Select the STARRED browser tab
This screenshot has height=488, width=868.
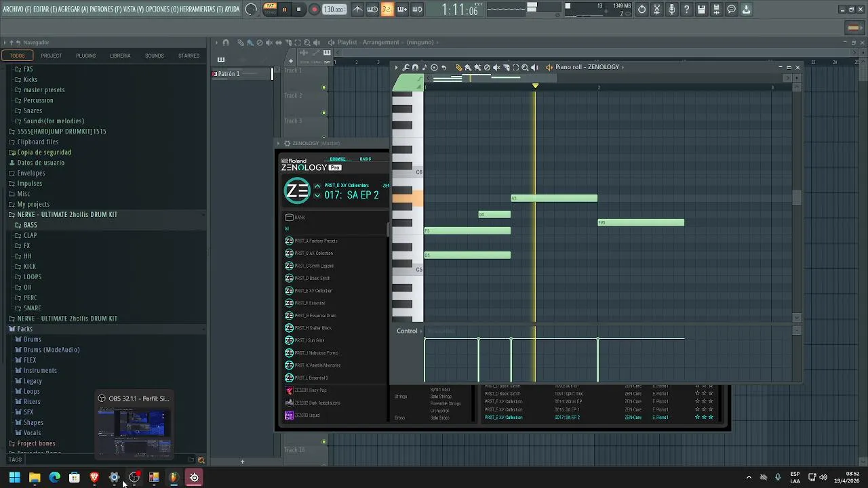pos(189,56)
